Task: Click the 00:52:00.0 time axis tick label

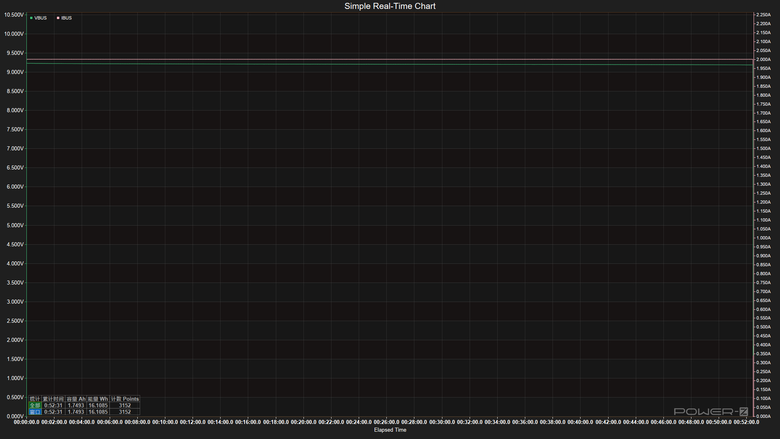Action: pos(746,422)
